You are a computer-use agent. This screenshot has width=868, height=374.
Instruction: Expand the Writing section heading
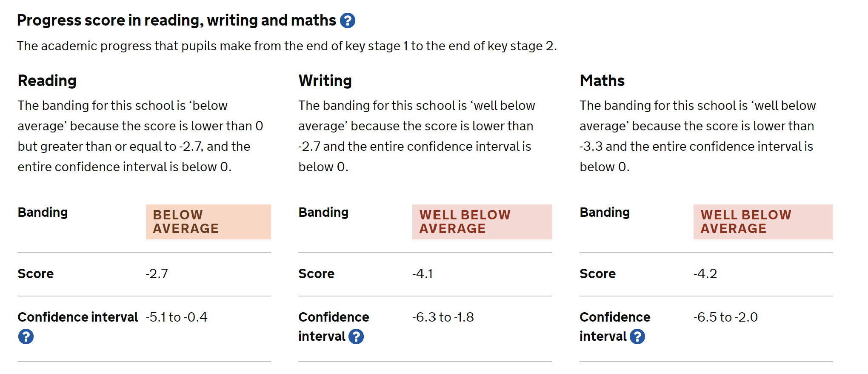coord(325,80)
